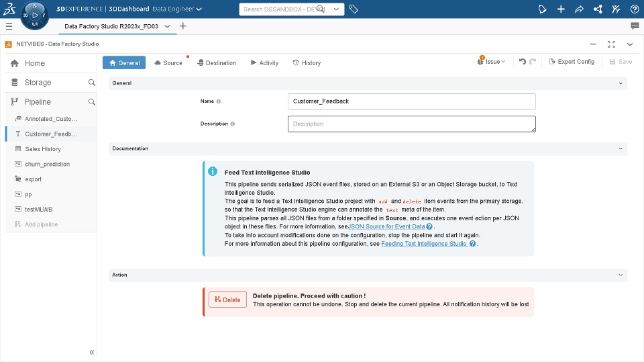The image size is (644, 362).
Task: Click the Share arrow icon in the top bar
Action: pyautogui.click(x=579, y=9)
